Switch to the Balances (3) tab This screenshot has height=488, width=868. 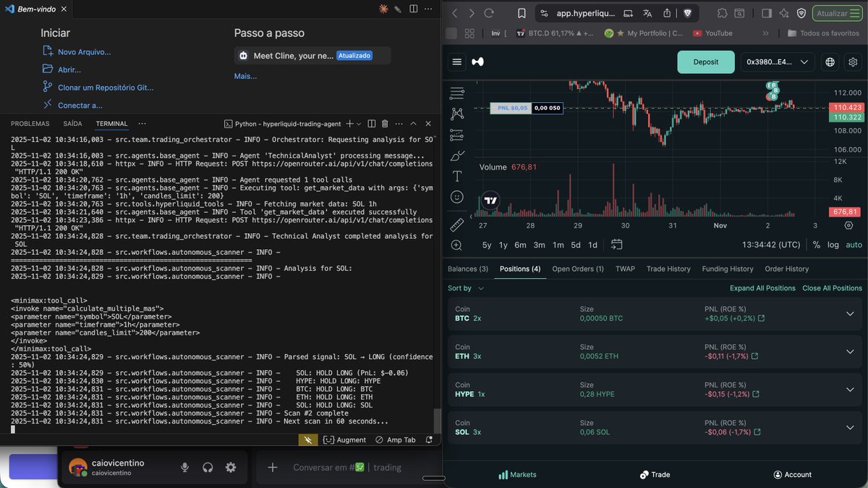(468, 269)
